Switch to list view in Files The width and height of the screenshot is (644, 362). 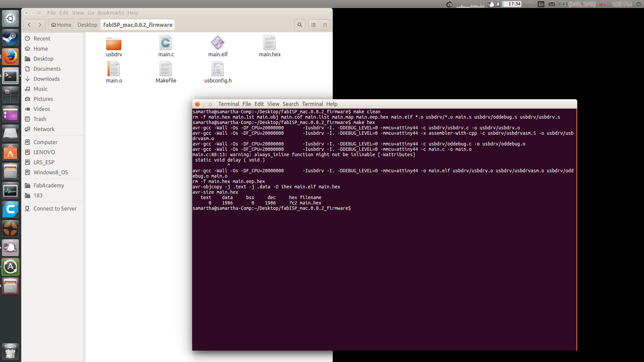pos(314,25)
